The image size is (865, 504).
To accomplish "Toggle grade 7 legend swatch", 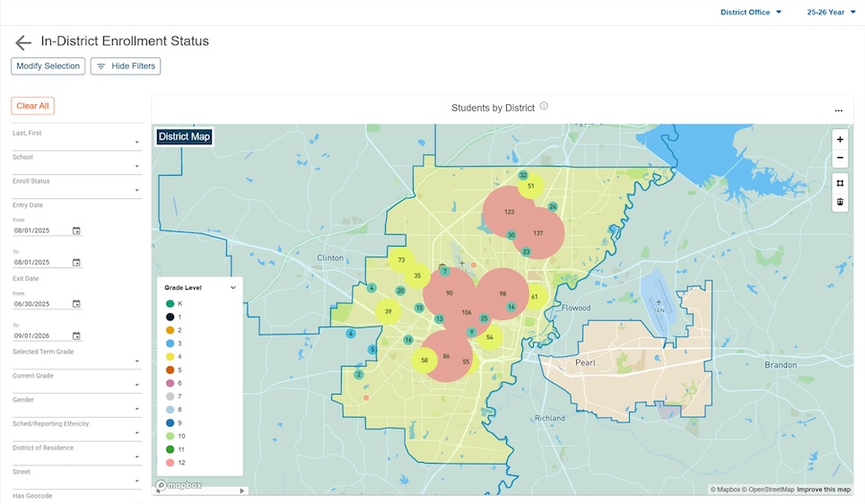I will click(170, 395).
